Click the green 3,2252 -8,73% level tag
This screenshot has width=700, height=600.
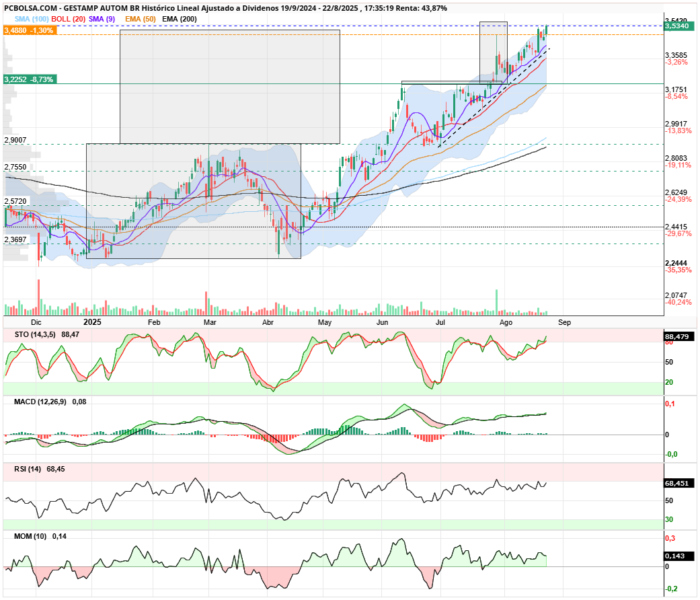pos(30,79)
